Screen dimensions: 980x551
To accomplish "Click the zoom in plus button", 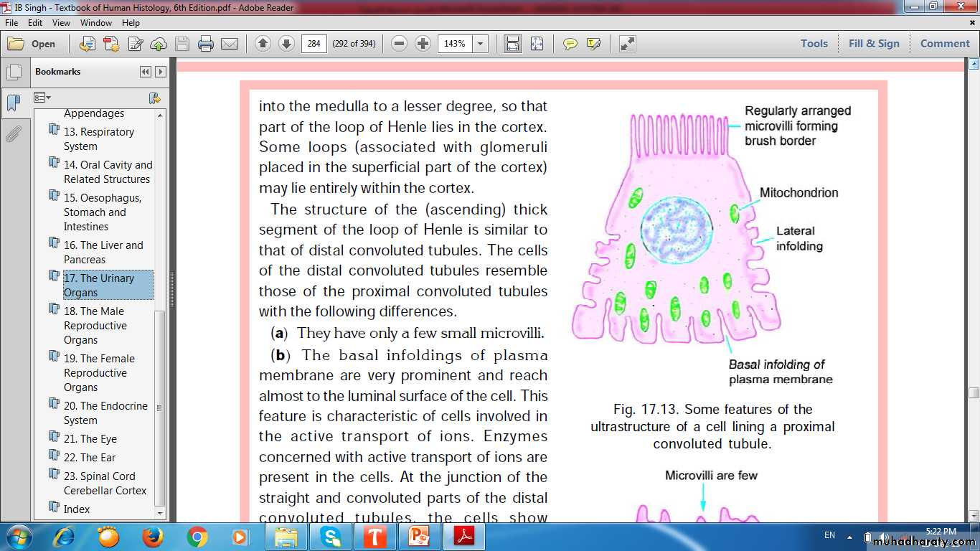I will point(423,44).
